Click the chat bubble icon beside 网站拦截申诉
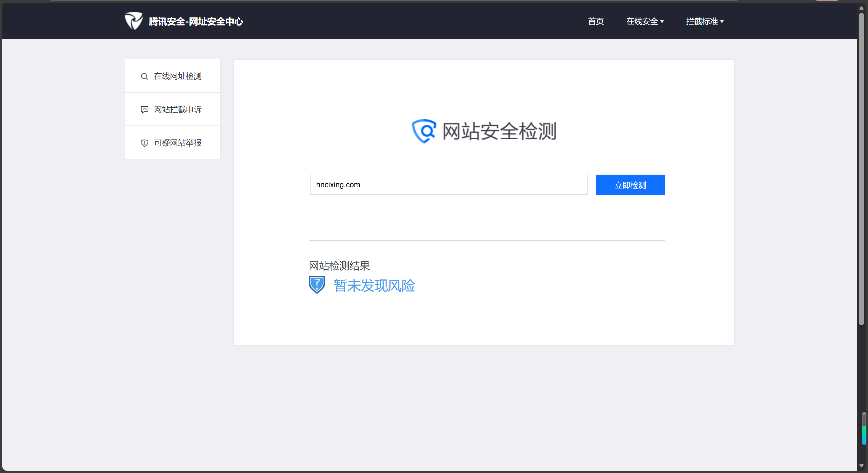The width and height of the screenshot is (868, 473). (x=144, y=110)
